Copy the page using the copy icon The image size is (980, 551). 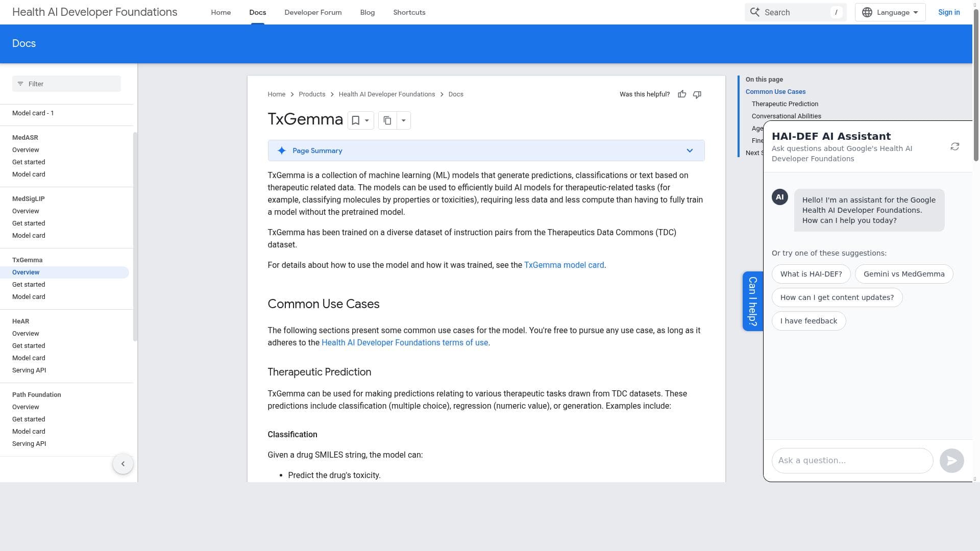(x=387, y=120)
